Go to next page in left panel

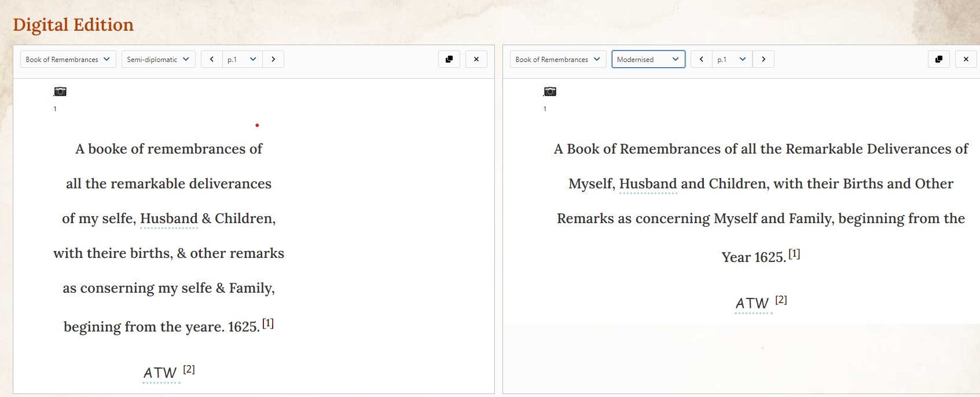(273, 59)
